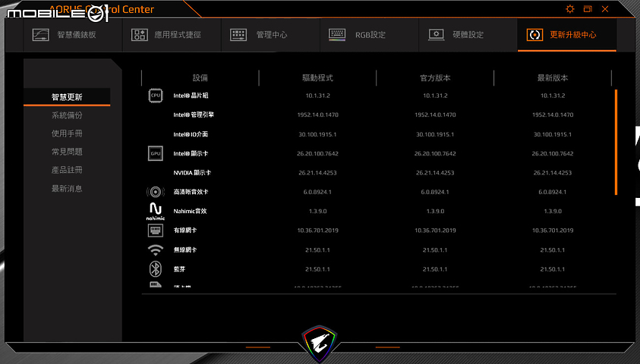Select the Intel 管理引擎 row
This screenshot has height=364, width=640.
point(194,115)
